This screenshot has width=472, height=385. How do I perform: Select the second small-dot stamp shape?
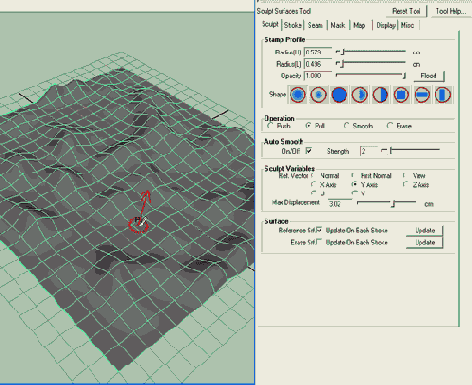[x=318, y=95]
